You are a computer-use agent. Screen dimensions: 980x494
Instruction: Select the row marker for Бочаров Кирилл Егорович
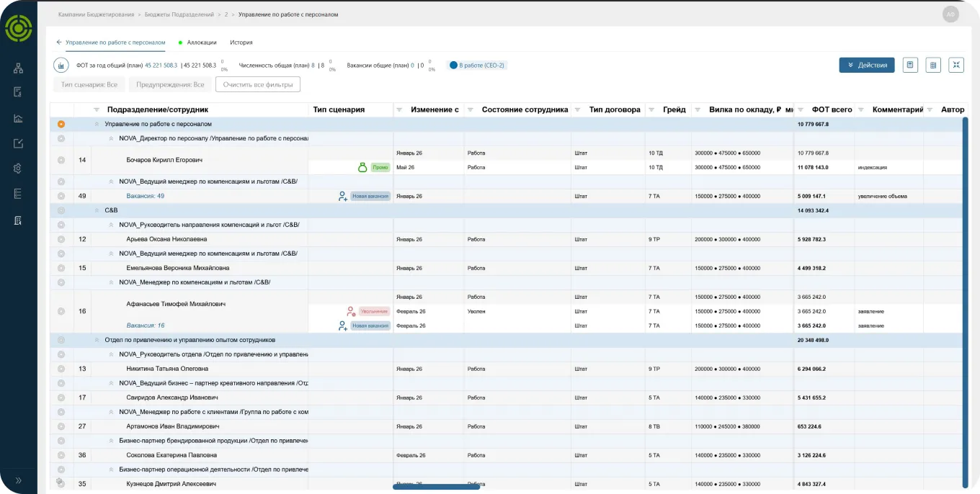61,160
